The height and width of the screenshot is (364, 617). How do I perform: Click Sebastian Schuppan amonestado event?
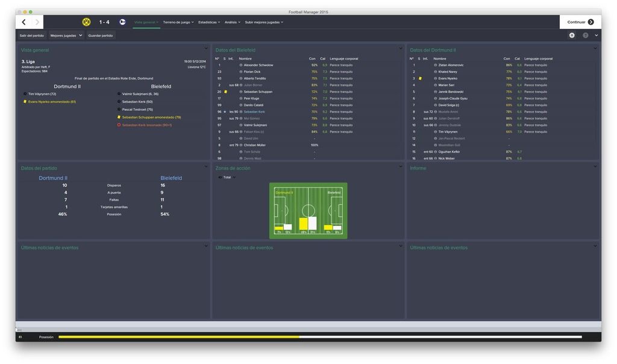point(151,118)
